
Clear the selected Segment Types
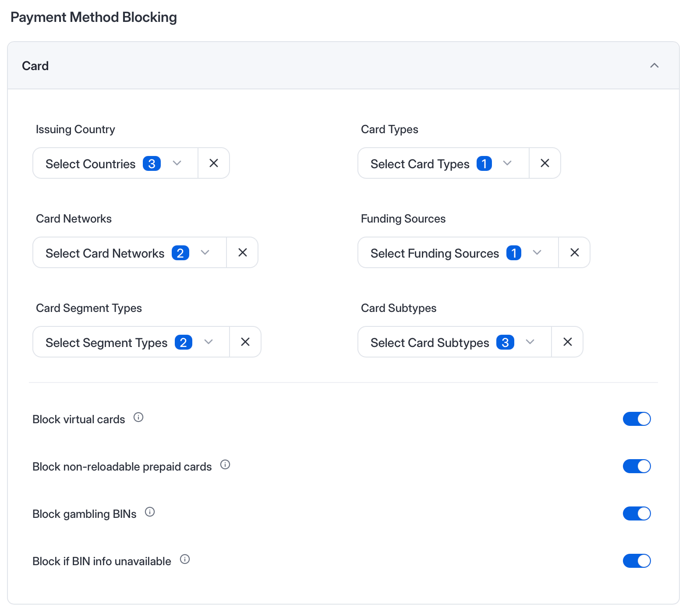pyautogui.click(x=245, y=342)
